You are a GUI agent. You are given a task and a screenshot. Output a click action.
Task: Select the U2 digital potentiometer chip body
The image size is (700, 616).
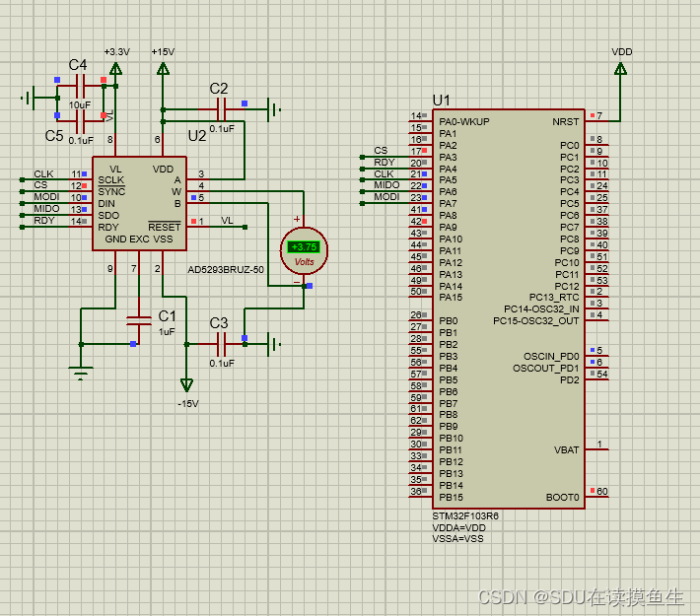click(139, 204)
